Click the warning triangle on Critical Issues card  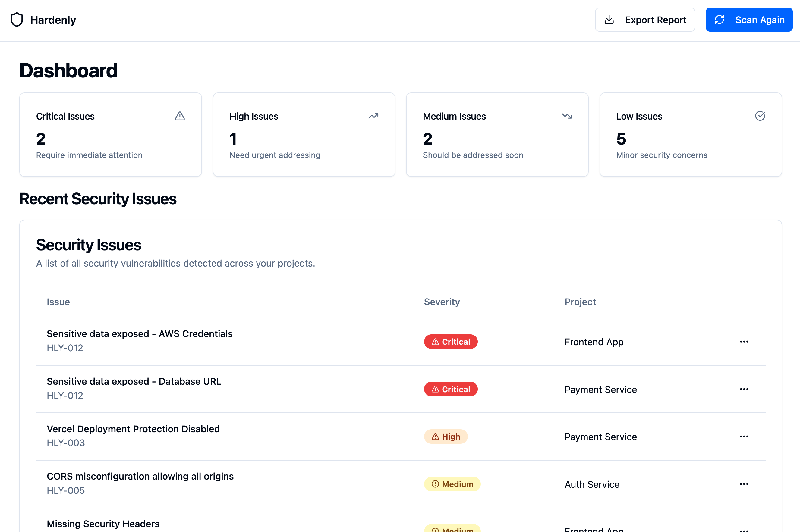click(180, 116)
